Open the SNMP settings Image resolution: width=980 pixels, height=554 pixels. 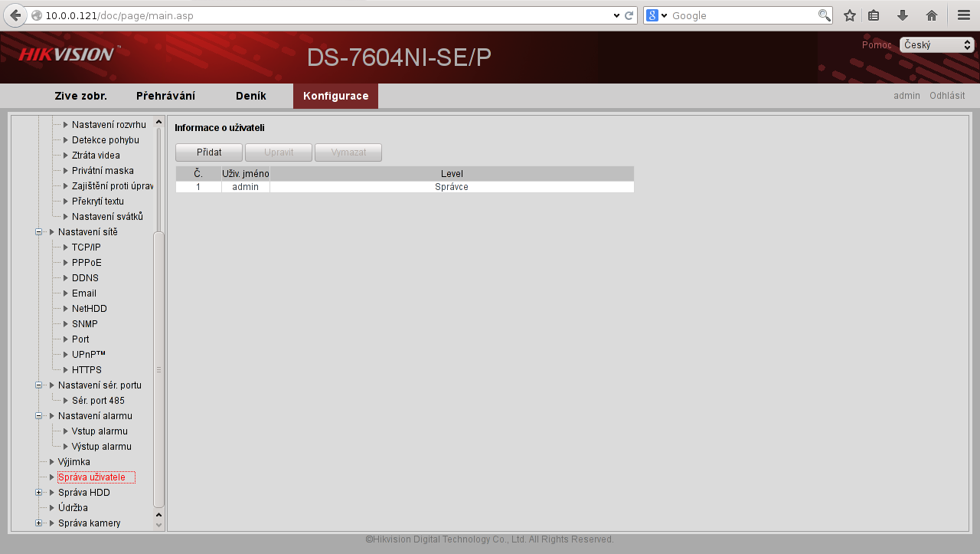(85, 324)
